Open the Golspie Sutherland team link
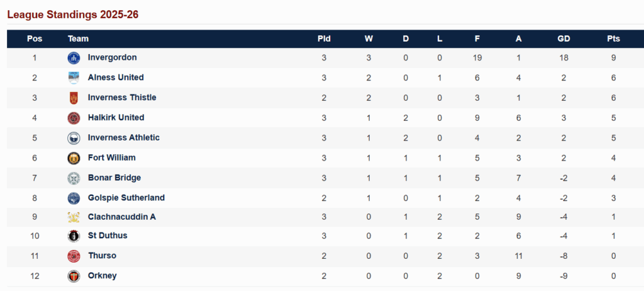This screenshot has height=291, width=644. point(126,198)
